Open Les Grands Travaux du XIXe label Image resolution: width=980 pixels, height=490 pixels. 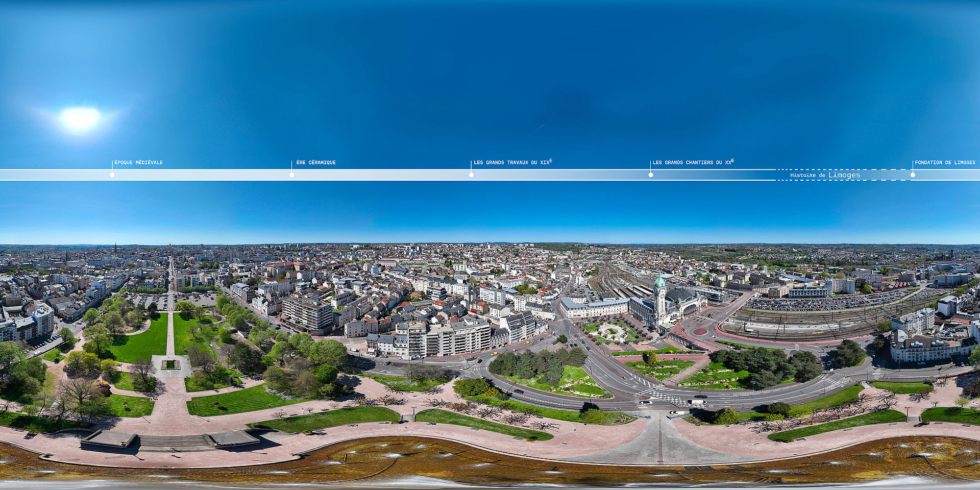point(513,162)
